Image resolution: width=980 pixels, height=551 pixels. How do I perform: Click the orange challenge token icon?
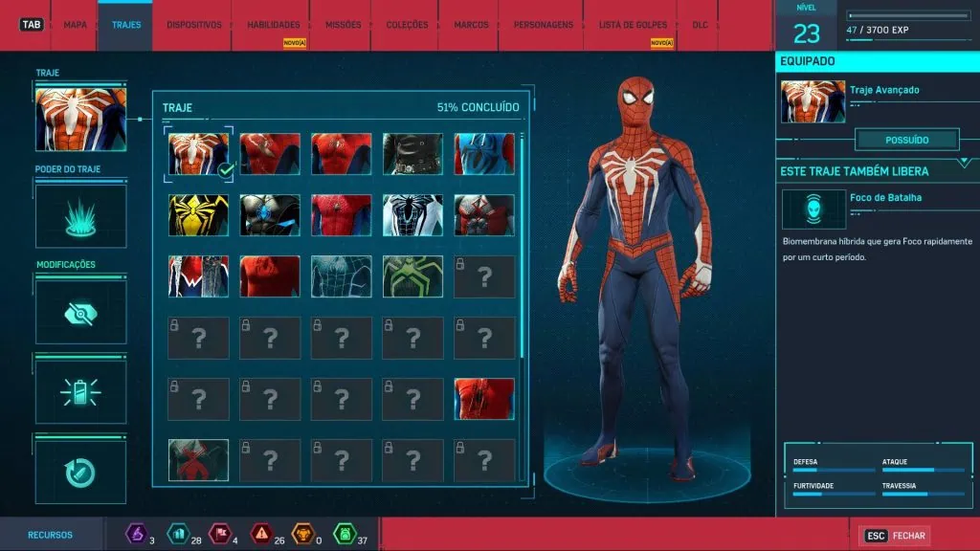pyautogui.click(x=303, y=534)
